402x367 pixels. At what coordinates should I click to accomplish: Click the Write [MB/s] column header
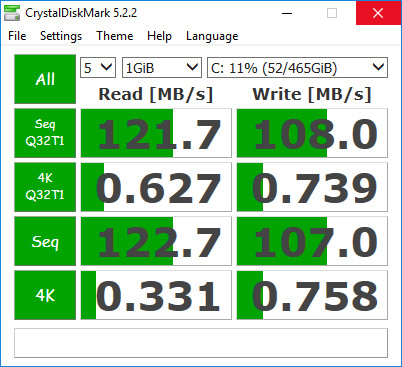[x=312, y=94]
